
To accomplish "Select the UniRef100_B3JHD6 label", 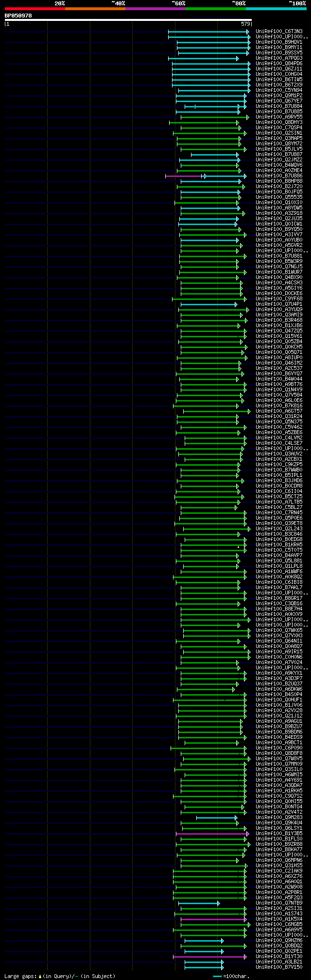I will (x=279, y=481).
